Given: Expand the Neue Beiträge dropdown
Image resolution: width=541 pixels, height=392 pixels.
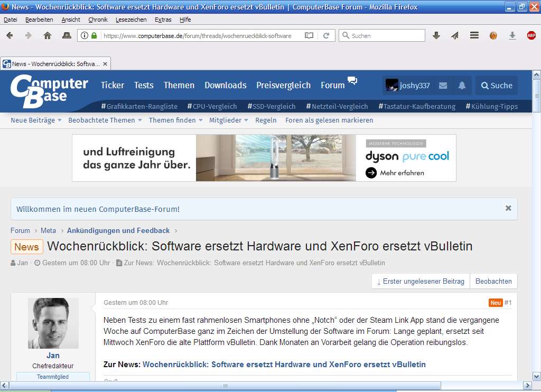Looking at the screenshot, I should (x=60, y=120).
